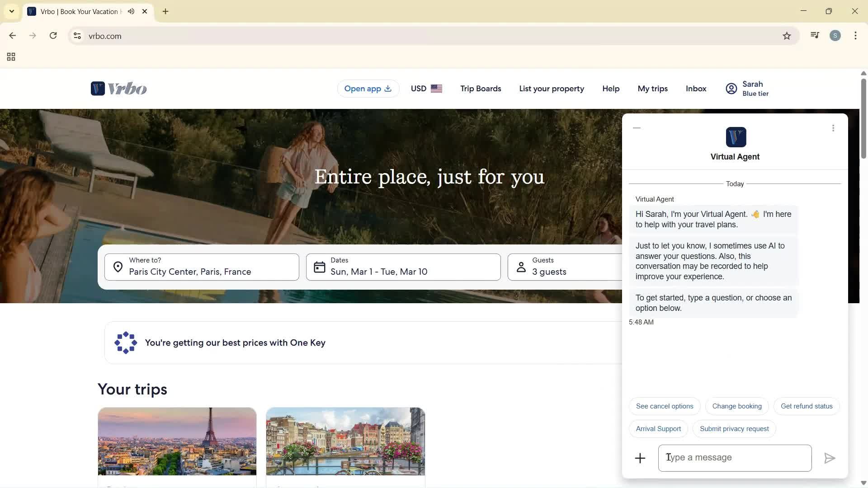
Task: Click the Vrbo logo in header
Action: coord(118,89)
